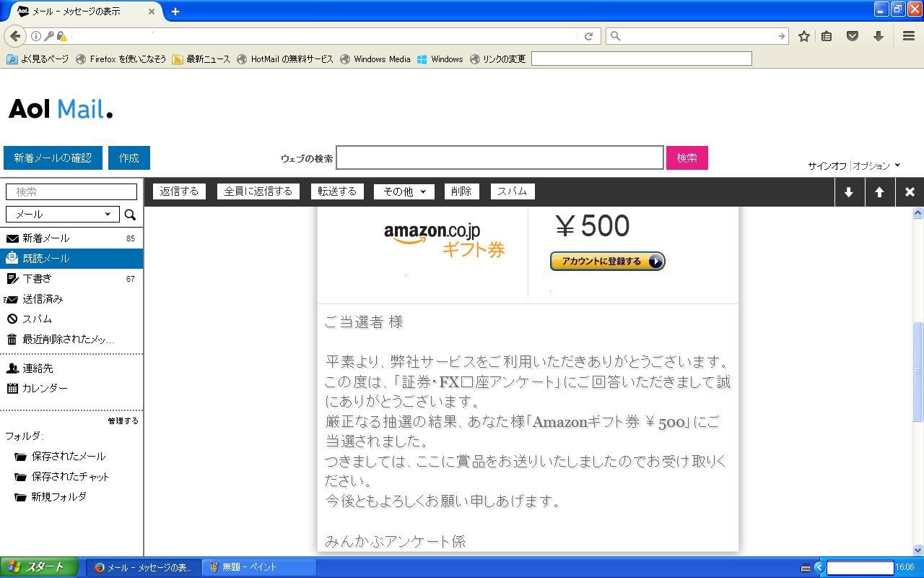
Task: Click the search magnifier beside mail dropdown
Action: click(130, 215)
